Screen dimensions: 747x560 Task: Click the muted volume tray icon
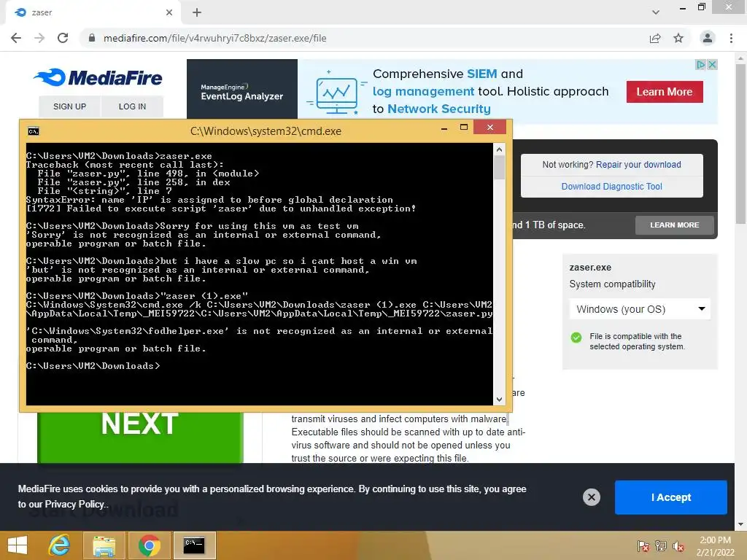(x=678, y=545)
